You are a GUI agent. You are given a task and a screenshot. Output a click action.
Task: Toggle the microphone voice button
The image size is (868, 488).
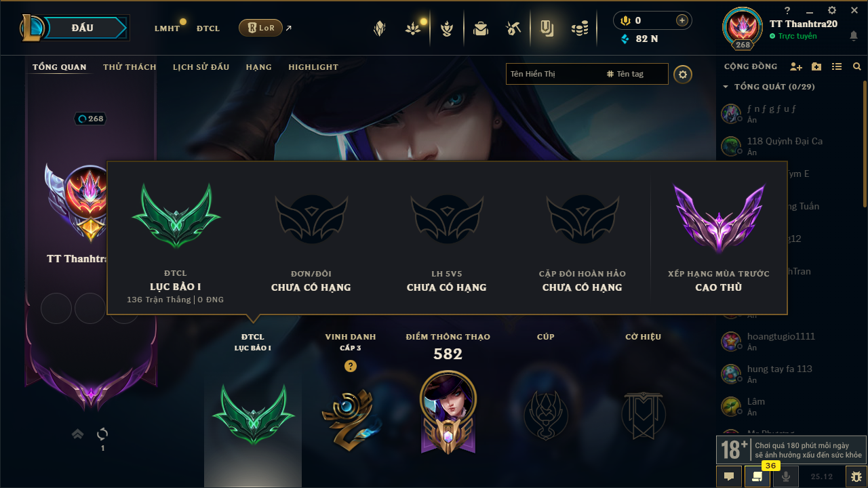pyautogui.click(x=786, y=476)
